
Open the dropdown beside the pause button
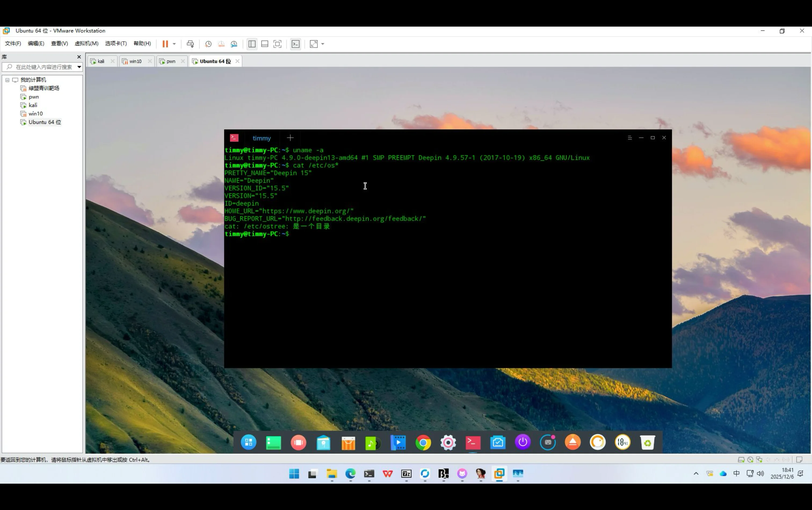[x=174, y=44]
